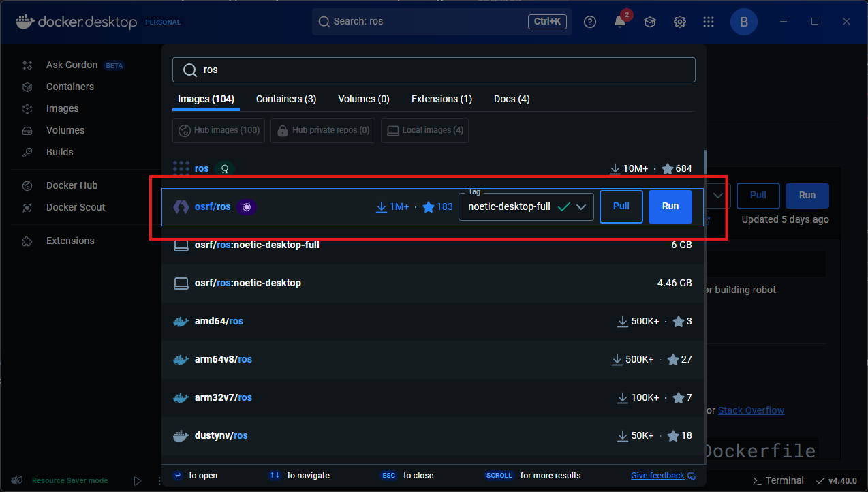The height and width of the screenshot is (492, 868).
Task: Click the purple sponsored OSS badge
Action: click(247, 206)
